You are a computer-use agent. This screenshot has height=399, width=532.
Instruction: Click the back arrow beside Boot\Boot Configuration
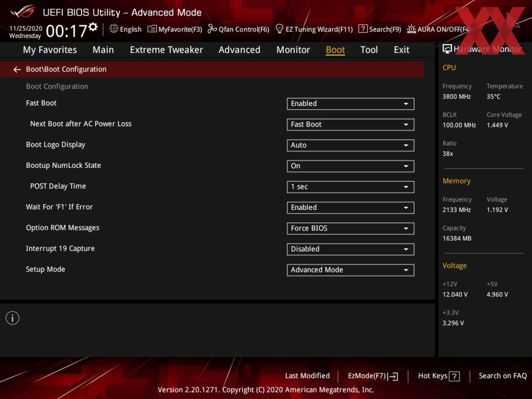point(17,69)
